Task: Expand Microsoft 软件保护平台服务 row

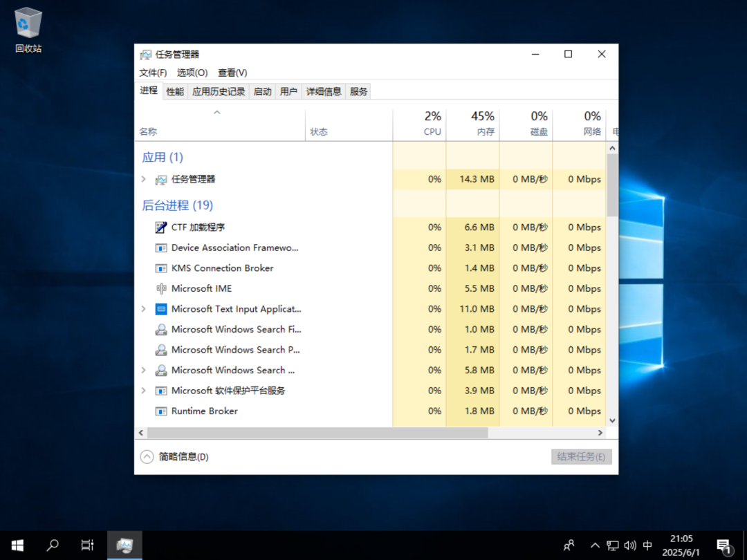Action: 143,391
